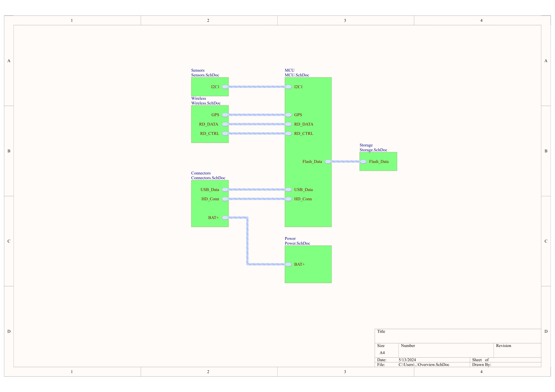Select the BAT+ bus running down to Power

[x=247, y=241]
